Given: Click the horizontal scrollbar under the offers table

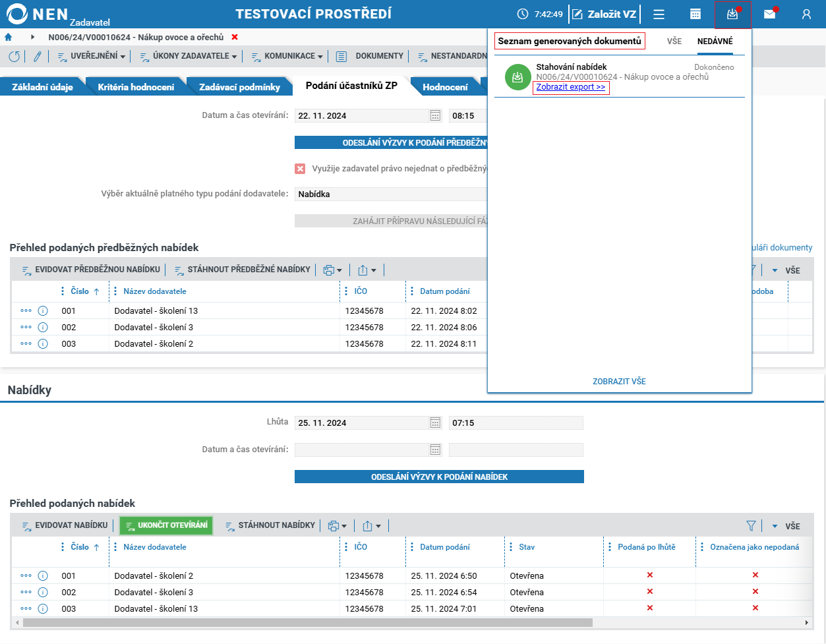Looking at the screenshot, I should 307,622.
